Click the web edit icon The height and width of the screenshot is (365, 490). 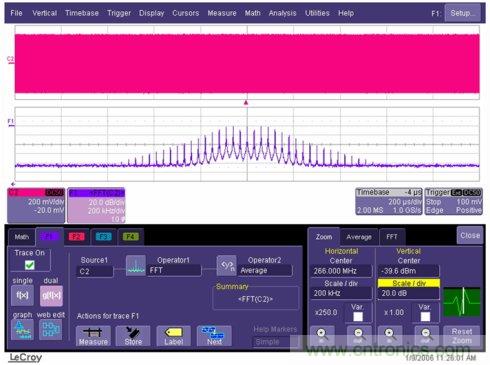[x=50, y=329]
